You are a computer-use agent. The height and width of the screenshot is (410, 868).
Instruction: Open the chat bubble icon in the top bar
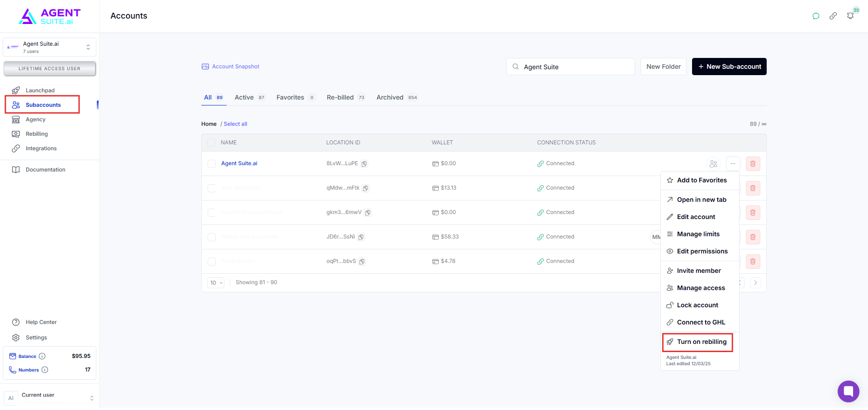[816, 16]
